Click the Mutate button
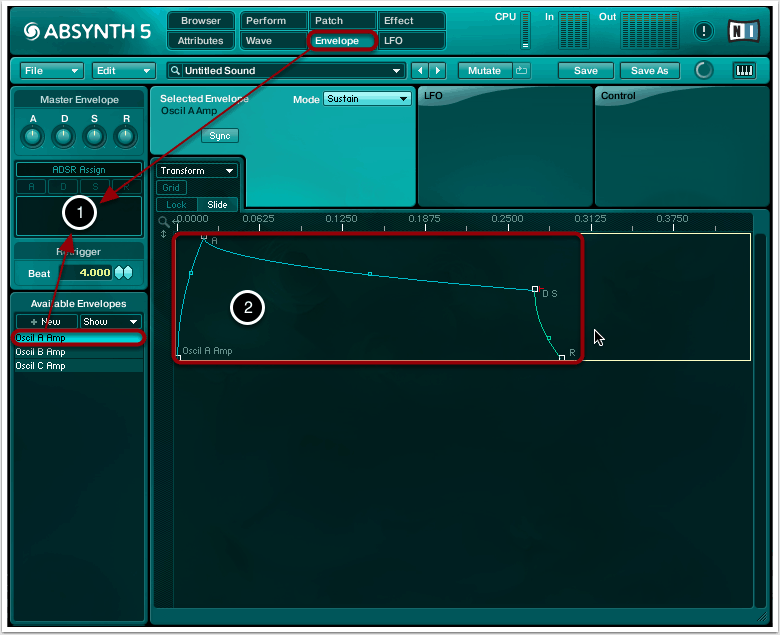Image resolution: width=780 pixels, height=635 pixels. (484, 71)
